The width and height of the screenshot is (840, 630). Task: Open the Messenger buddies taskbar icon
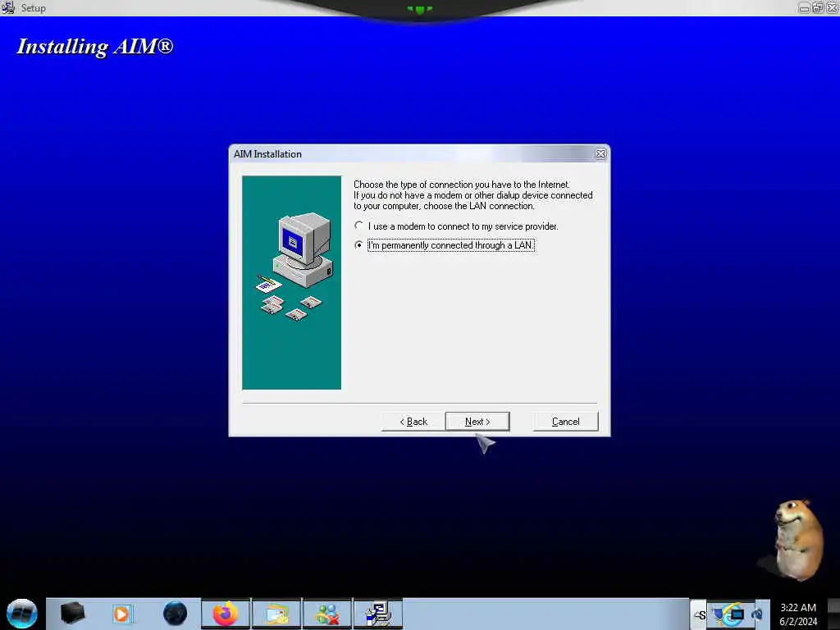click(327, 614)
